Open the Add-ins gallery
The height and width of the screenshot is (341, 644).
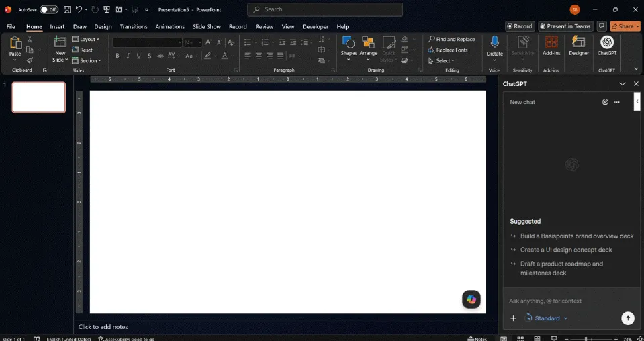tap(551, 46)
